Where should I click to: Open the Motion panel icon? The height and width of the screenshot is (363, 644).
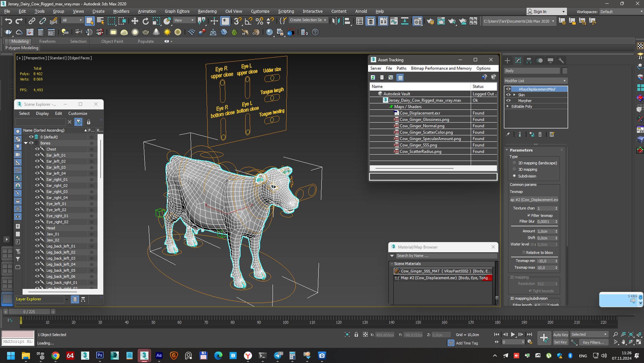[540, 61]
